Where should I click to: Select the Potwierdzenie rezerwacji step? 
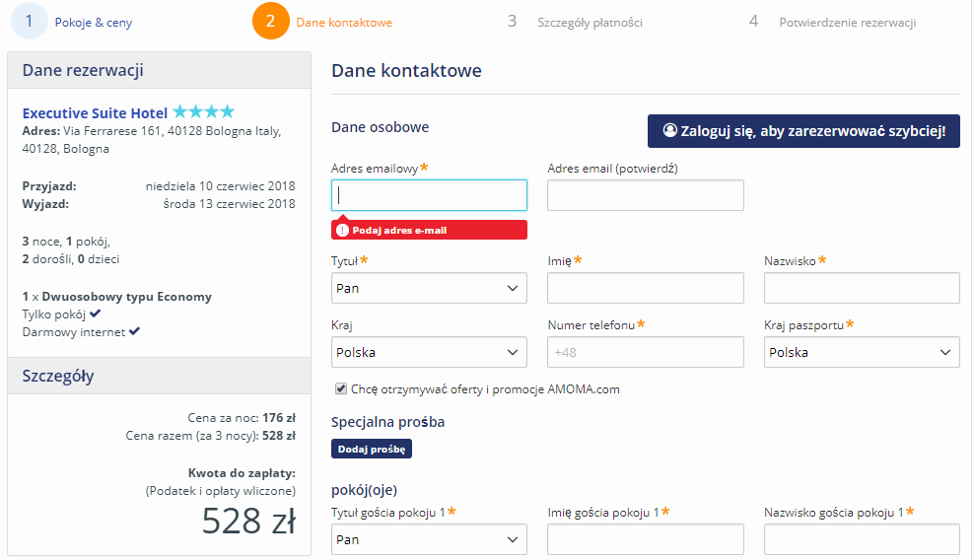[x=848, y=23]
